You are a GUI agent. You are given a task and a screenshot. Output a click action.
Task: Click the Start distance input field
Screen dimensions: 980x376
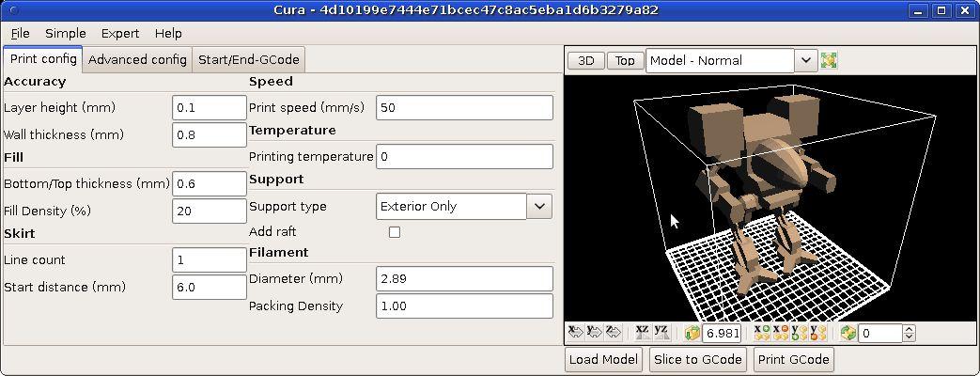pyautogui.click(x=210, y=287)
